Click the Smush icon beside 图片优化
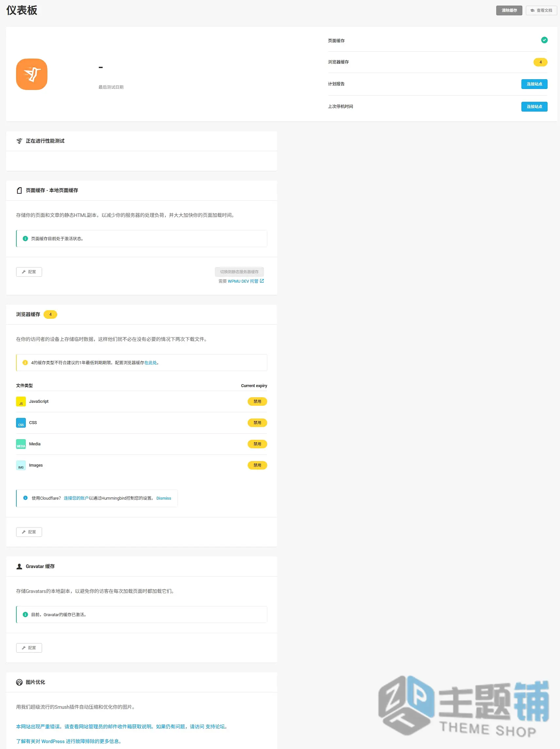This screenshot has height=749, width=560. point(19,682)
